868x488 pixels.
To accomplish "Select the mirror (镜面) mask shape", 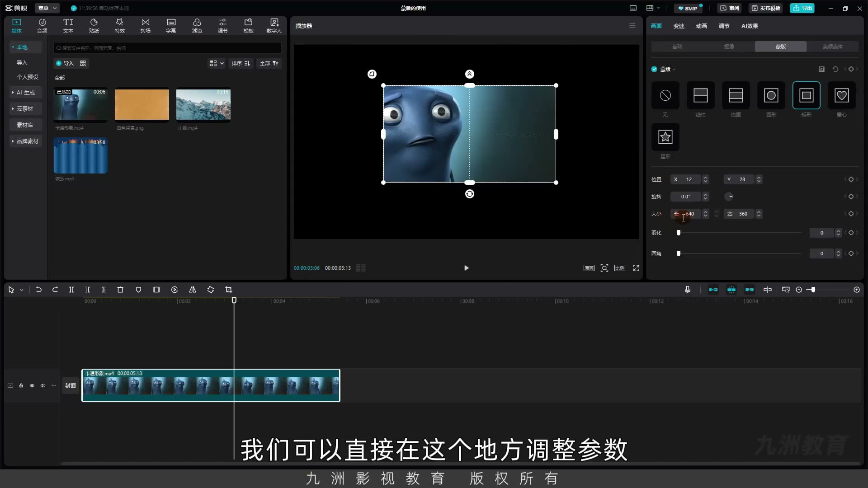I will click(736, 95).
